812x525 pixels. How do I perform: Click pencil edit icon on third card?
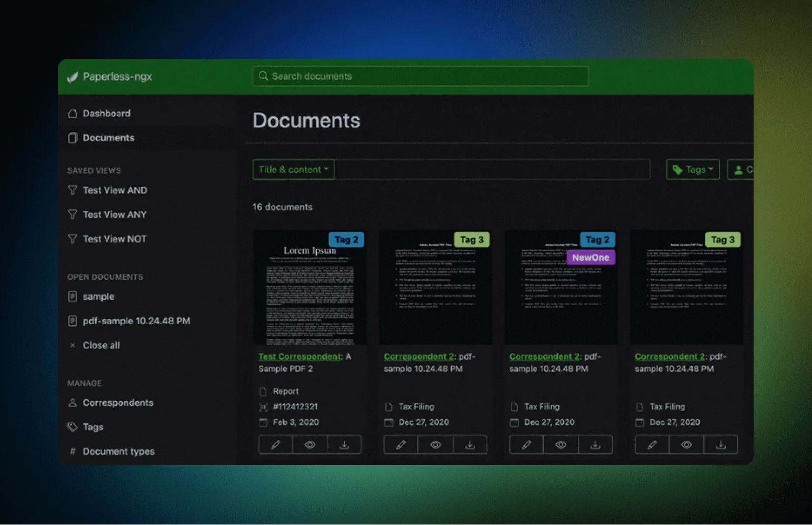tap(527, 444)
